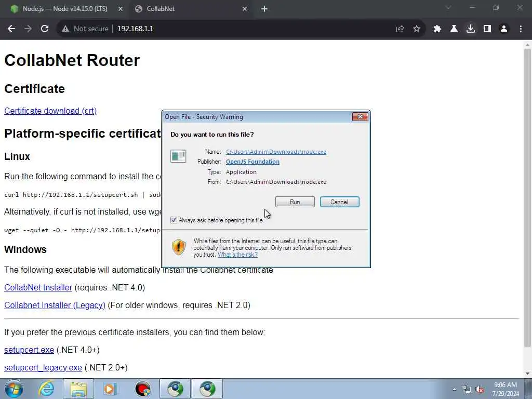The width and height of the screenshot is (532, 399).
Task: Click the network tray icon
Action: tap(467, 390)
